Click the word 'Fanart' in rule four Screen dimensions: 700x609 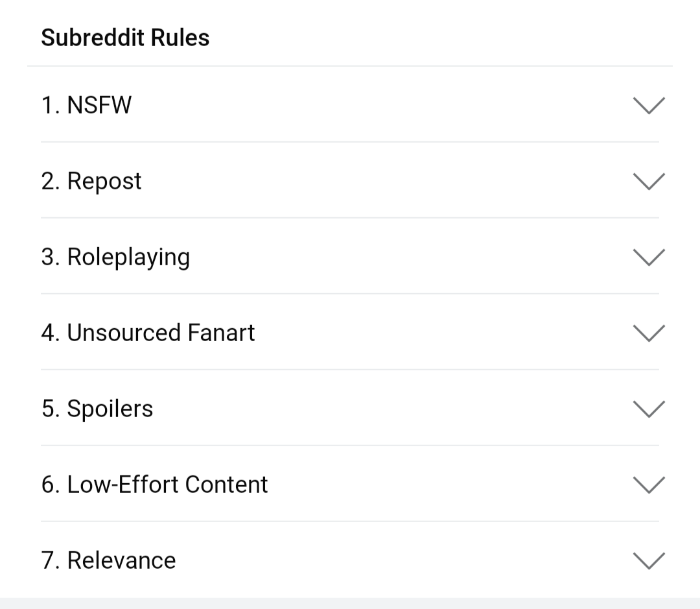tap(221, 333)
